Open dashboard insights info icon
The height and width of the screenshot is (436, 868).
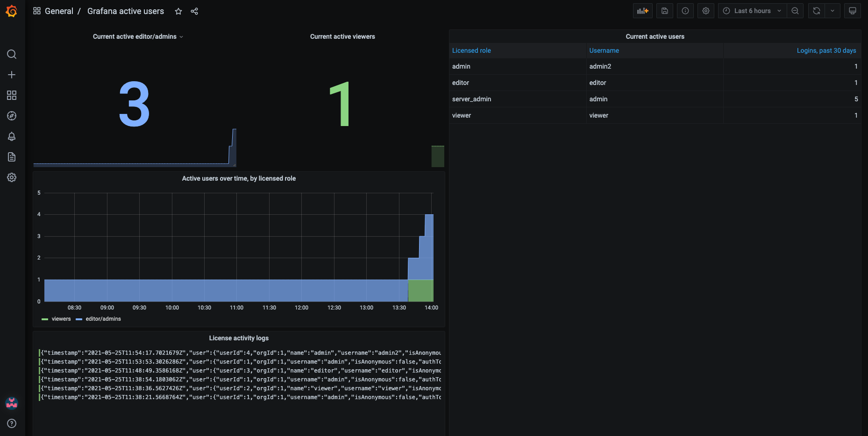click(685, 11)
